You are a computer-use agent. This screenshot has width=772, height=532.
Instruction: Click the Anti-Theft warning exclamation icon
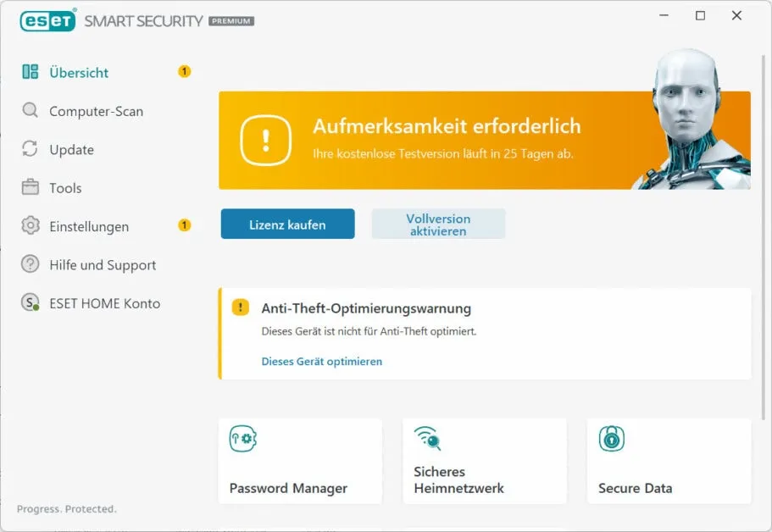coord(240,308)
